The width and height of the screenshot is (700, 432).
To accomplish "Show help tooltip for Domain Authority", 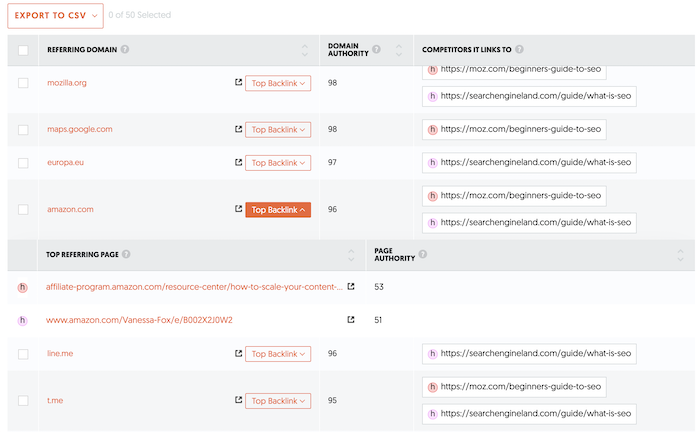I will click(x=376, y=49).
